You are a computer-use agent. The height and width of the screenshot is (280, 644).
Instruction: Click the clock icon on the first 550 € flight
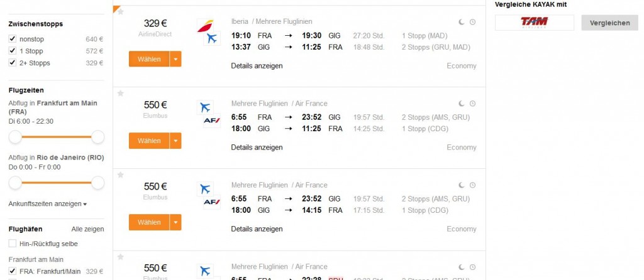pyautogui.click(x=472, y=104)
